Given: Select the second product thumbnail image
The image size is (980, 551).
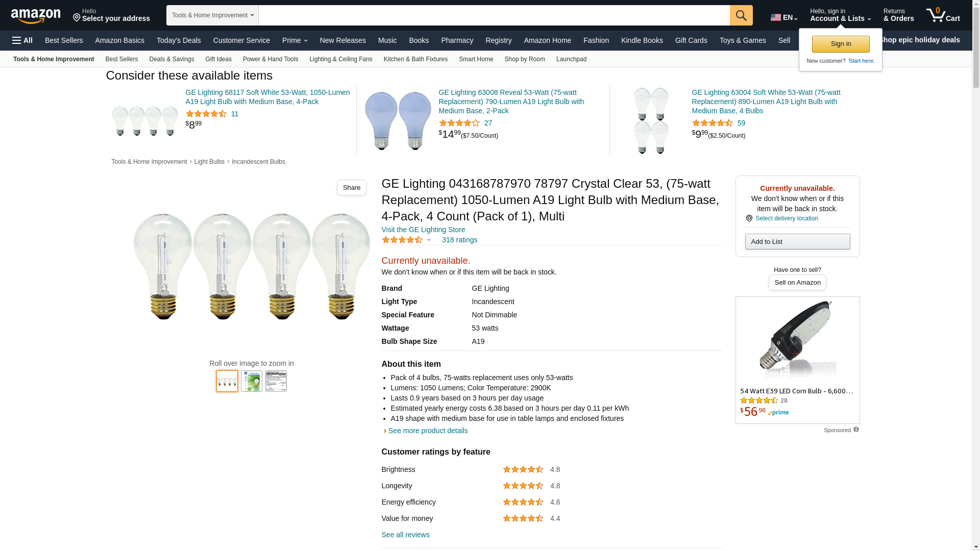Looking at the screenshot, I should (252, 381).
